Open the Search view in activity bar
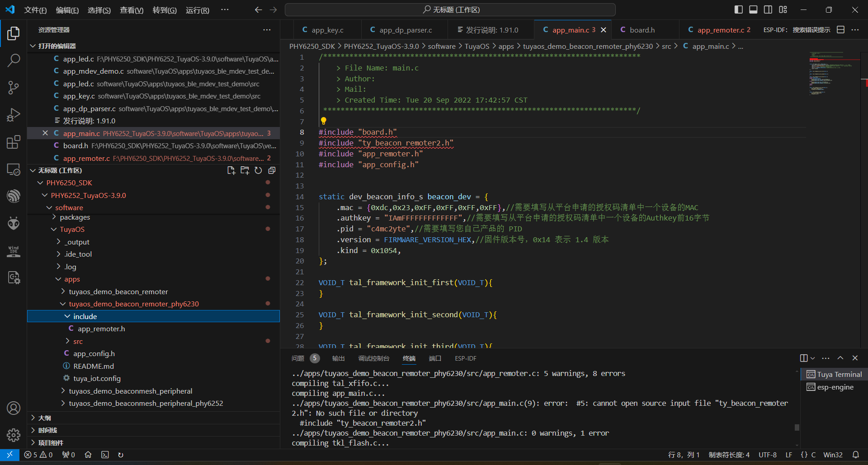Screen dimensions: 868x465 (14, 60)
